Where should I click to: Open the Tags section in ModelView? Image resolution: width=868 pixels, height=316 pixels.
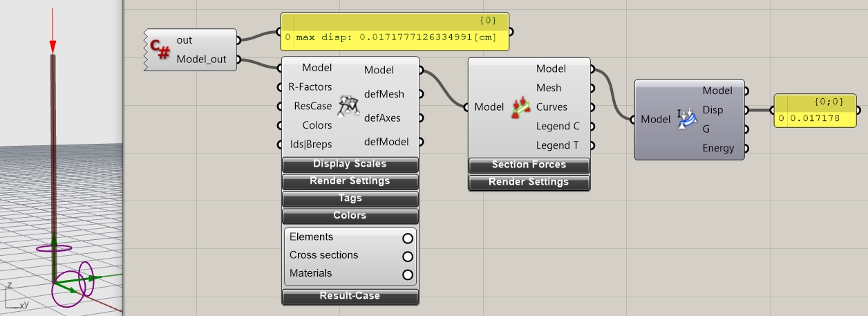(350, 198)
